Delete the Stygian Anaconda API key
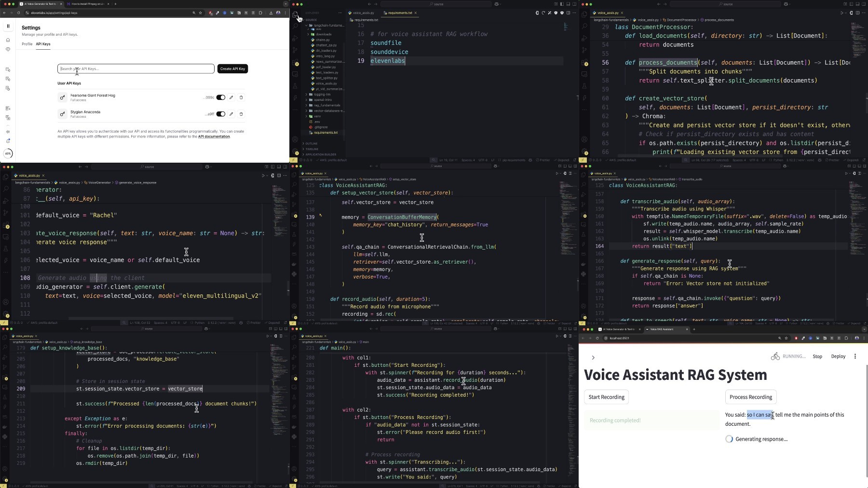Image resolution: width=868 pixels, height=488 pixels. pyautogui.click(x=242, y=114)
